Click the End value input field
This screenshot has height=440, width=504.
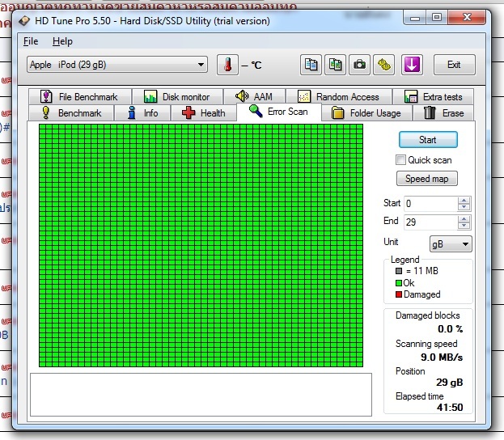pos(430,222)
